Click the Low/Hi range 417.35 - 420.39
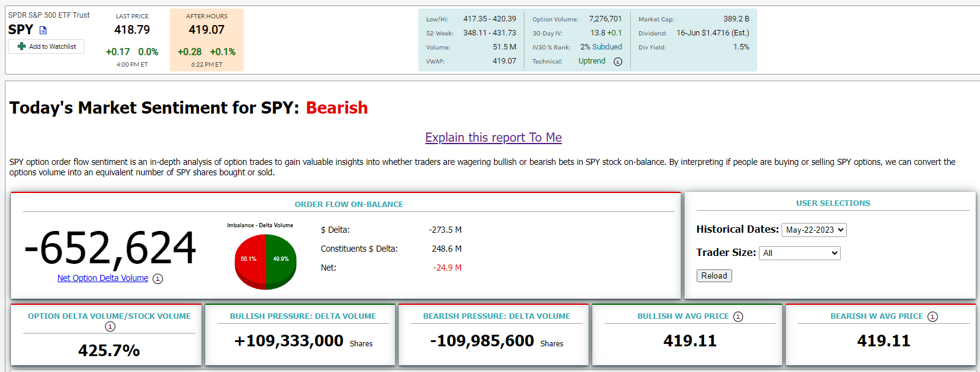980x372 pixels. [490, 19]
